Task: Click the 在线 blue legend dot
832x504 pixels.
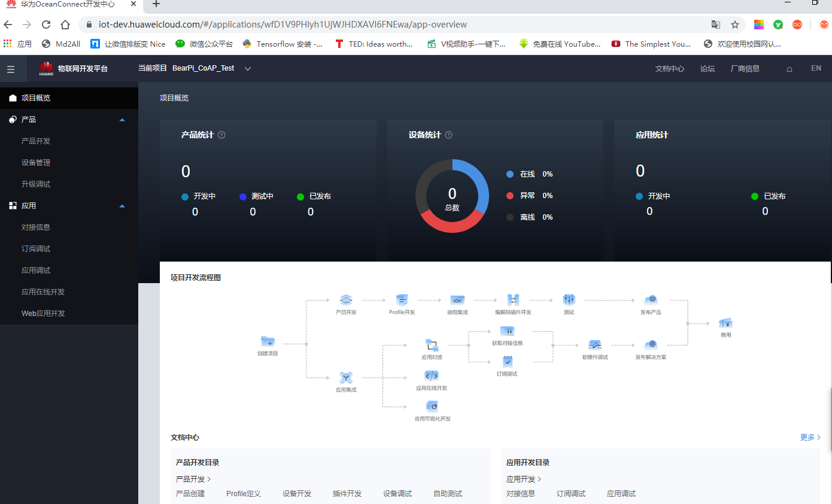Action: coord(510,174)
